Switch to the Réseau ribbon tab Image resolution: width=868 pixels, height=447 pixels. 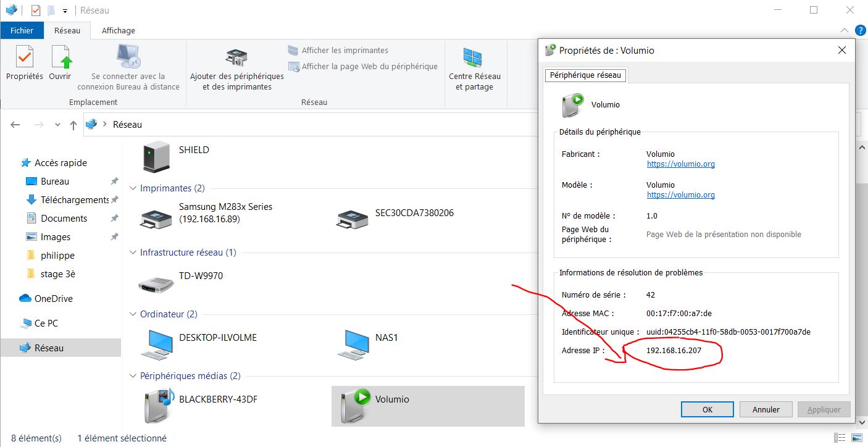click(67, 30)
